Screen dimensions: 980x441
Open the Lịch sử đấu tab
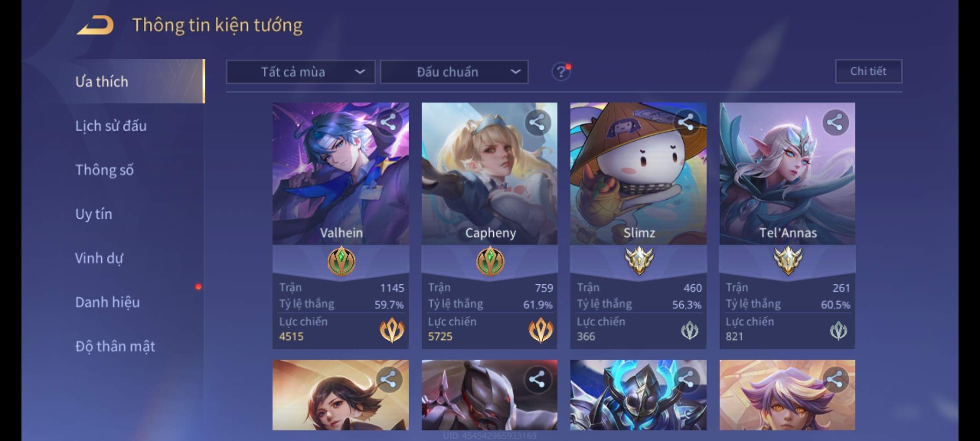tap(111, 126)
